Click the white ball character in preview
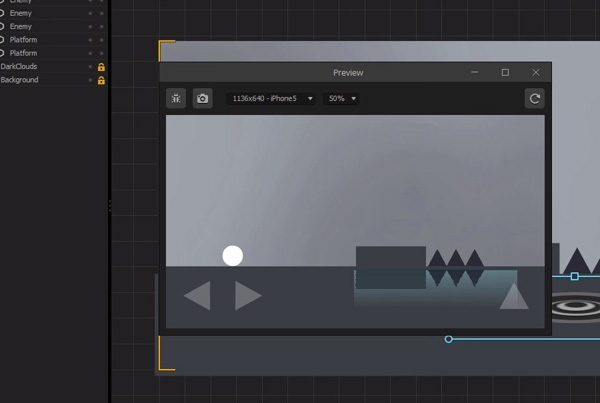This screenshot has height=403, width=600. [x=233, y=256]
